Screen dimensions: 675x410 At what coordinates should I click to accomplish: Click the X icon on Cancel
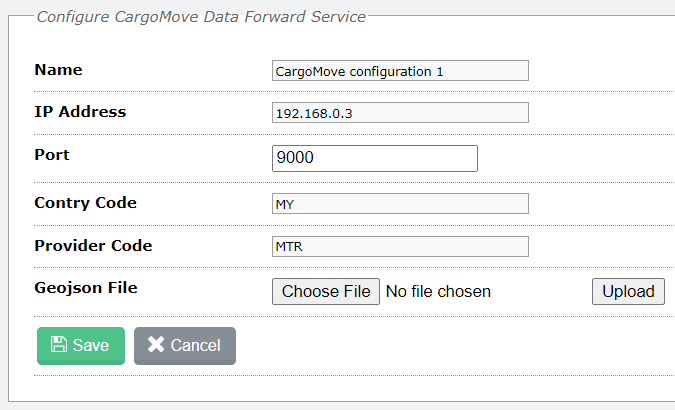(x=156, y=345)
